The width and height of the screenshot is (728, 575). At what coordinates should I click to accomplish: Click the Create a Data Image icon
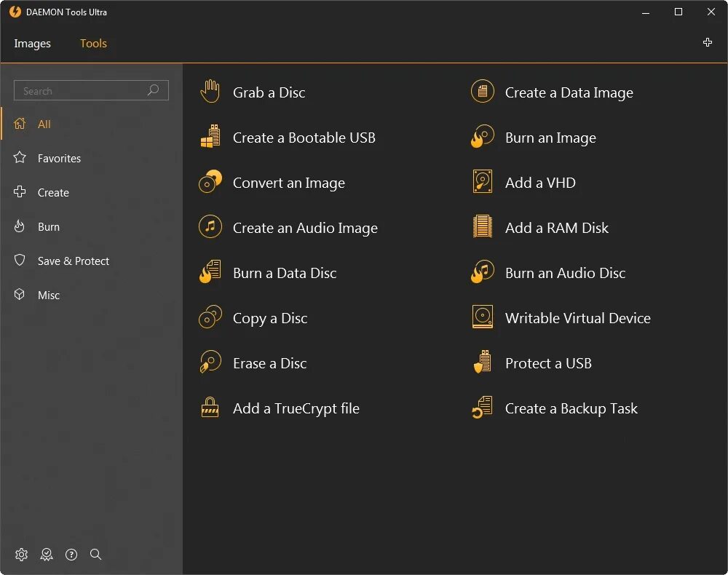click(x=483, y=92)
